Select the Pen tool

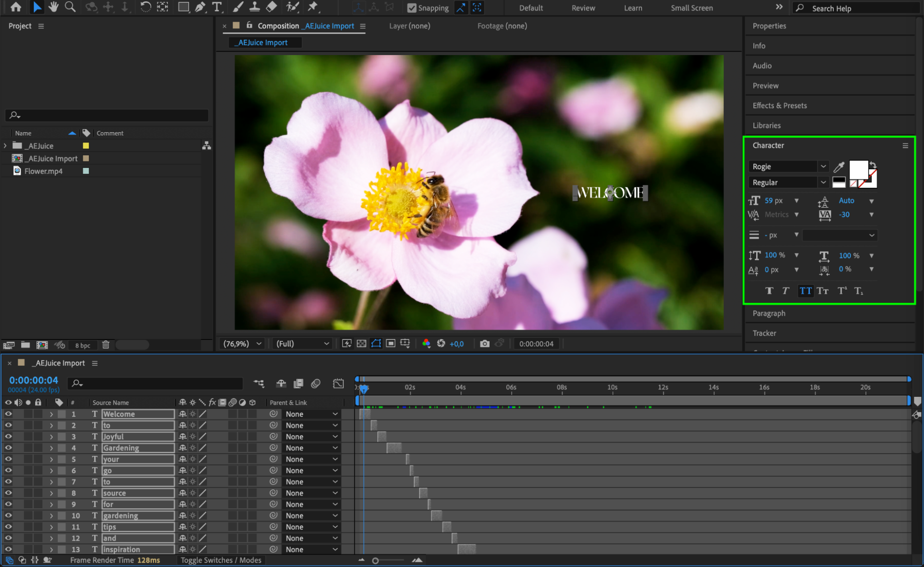pos(200,7)
